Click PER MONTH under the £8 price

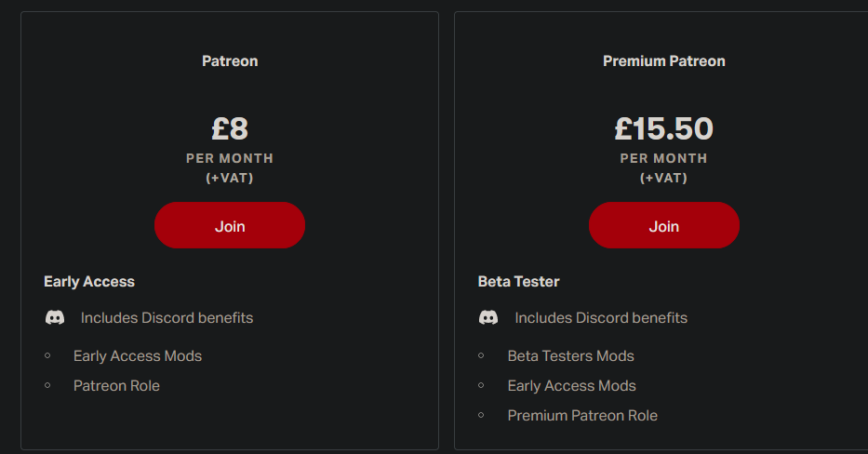tap(230, 159)
